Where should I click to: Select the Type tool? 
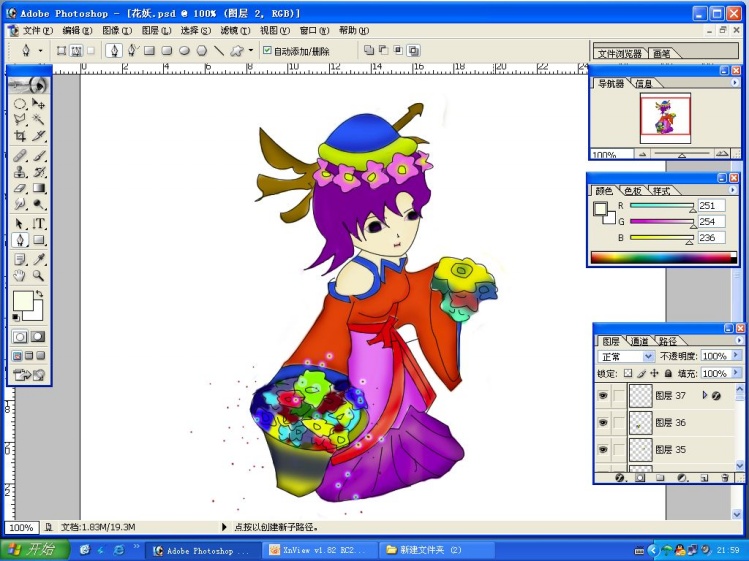[x=38, y=224]
